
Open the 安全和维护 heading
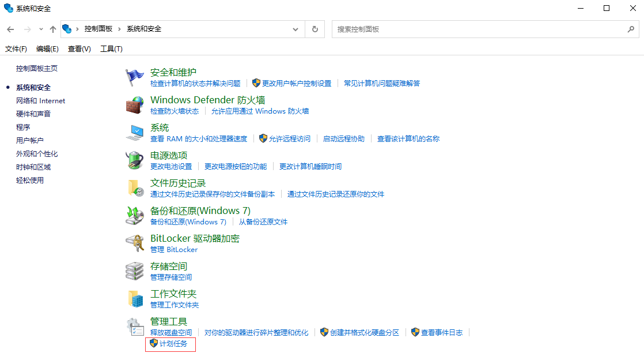tap(173, 73)
